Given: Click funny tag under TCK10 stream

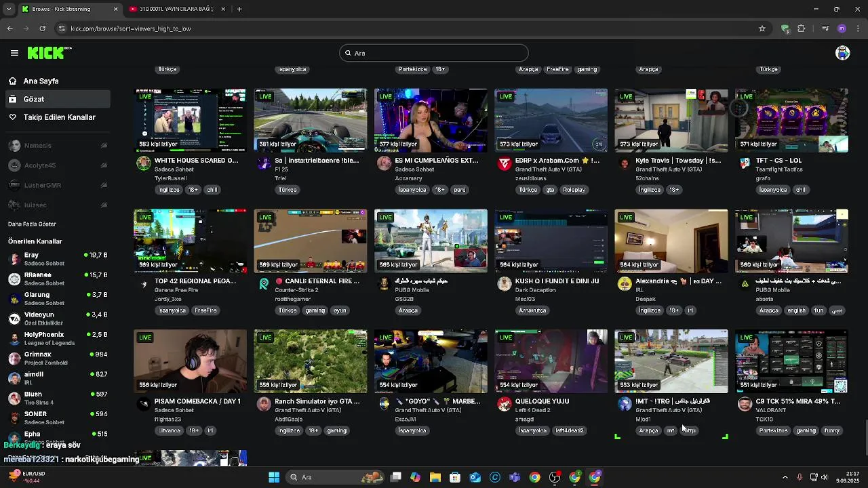Looking at the screenshot, I should [x=831, y=430].
